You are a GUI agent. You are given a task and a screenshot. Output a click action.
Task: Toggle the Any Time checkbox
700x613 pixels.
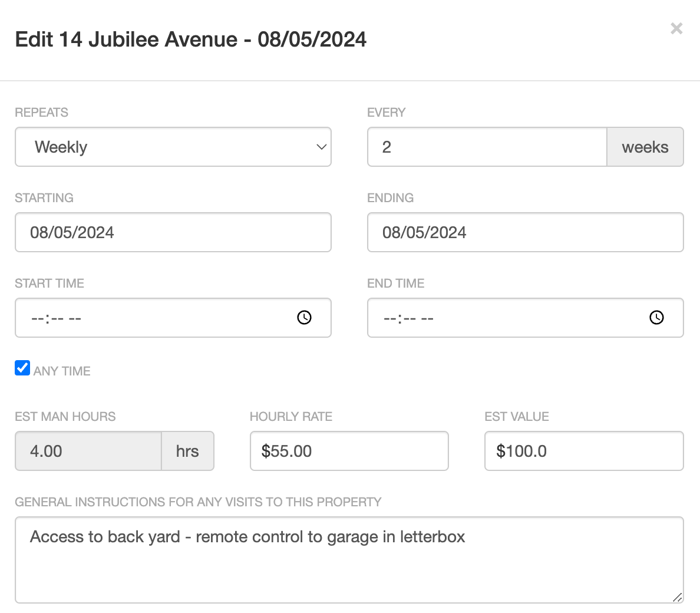point(22,368)
